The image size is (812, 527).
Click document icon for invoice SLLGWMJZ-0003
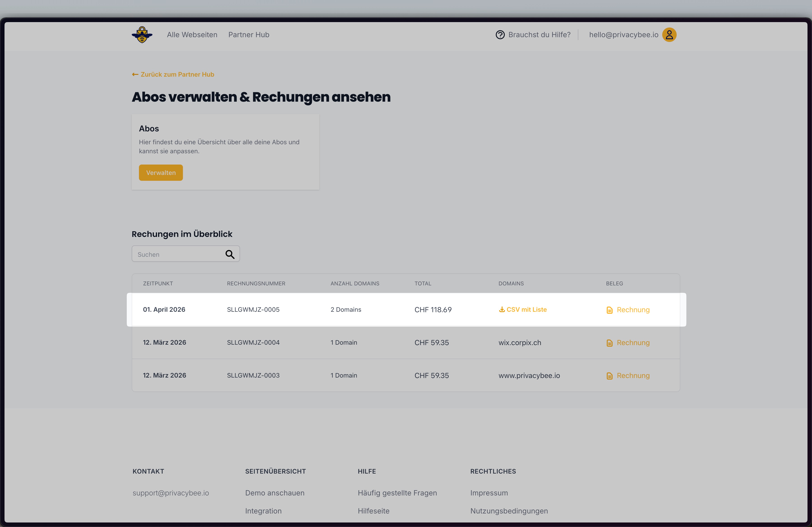tap(609, 376)
